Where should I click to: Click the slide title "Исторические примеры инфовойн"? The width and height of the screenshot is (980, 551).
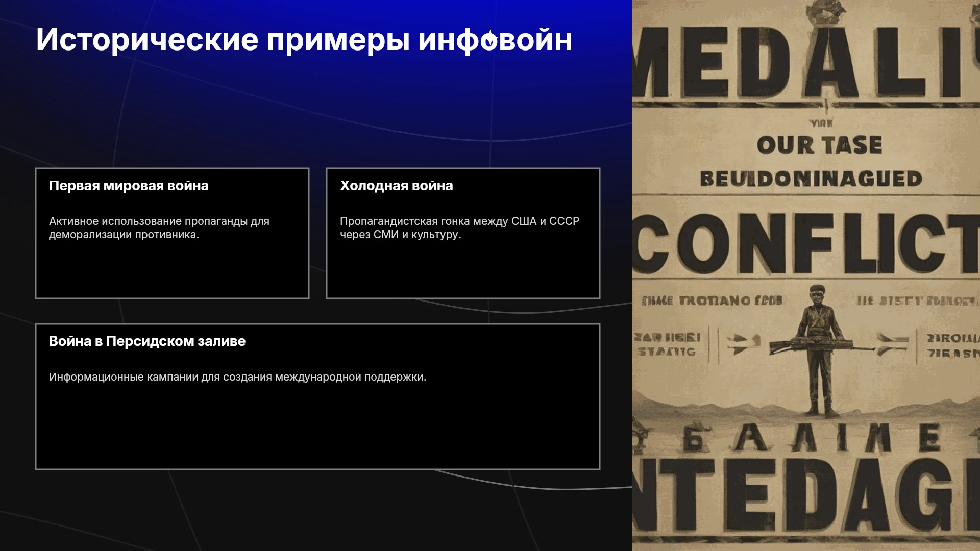[304, 39]
